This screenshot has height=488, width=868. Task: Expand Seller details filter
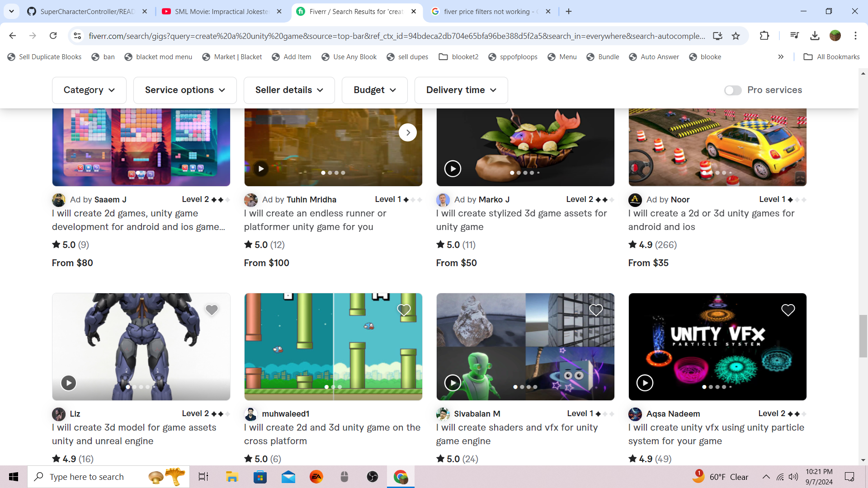point(289,90)
